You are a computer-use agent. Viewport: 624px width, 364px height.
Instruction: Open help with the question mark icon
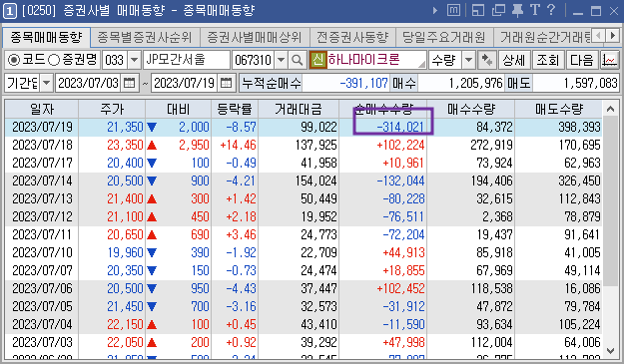pyautogui.click(x=551, y=10)
